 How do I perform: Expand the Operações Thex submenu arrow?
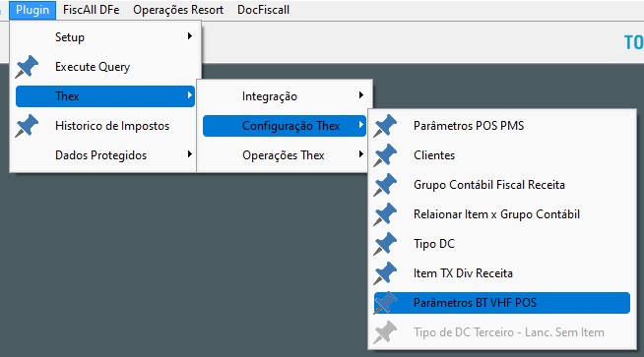[x=360, y=154]
